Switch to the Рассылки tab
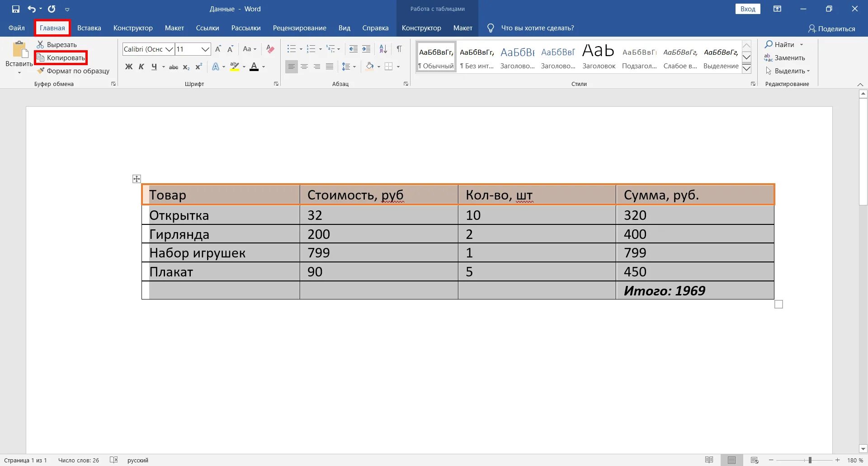Image resolution: width=868 pixels, height=466 pixels. coord(246,28)
